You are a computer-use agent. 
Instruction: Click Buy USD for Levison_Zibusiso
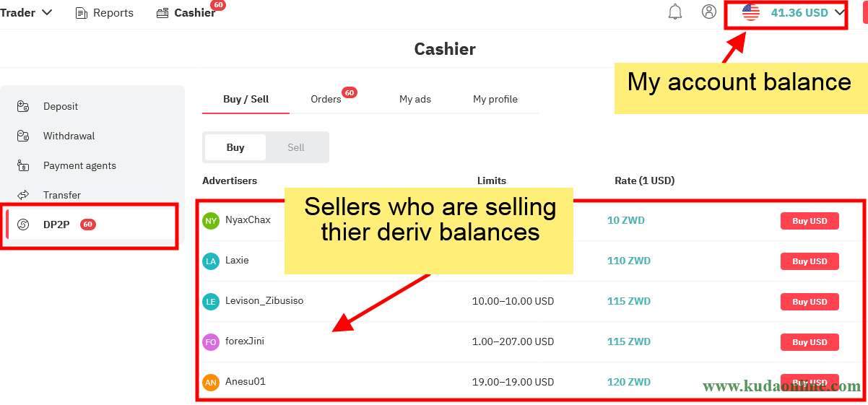point(810,302)
